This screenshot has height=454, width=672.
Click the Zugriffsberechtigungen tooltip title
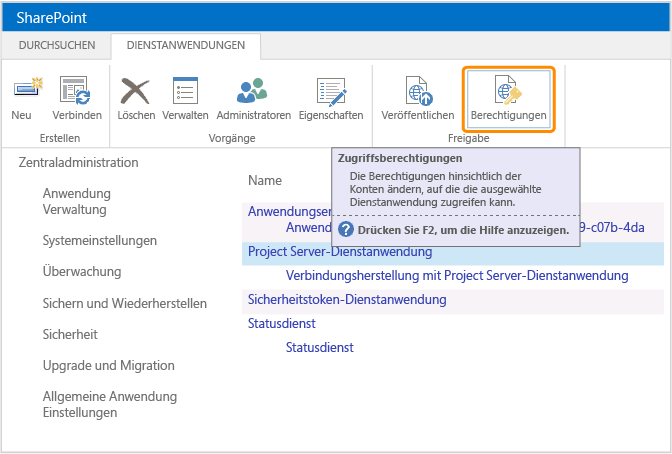coord(400,158)
